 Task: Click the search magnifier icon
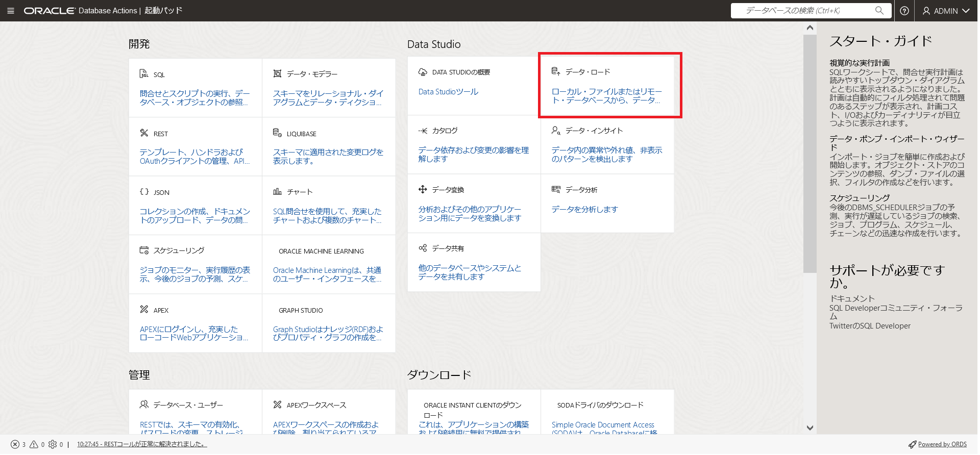click(879, 10)
